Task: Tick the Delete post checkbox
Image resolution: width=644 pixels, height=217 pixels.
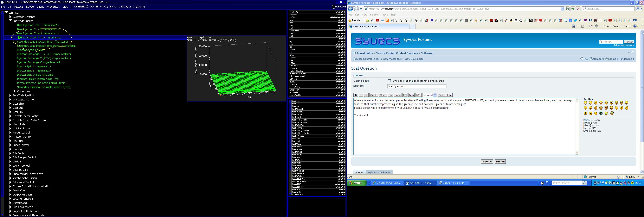Action: (x=389, y=81)
